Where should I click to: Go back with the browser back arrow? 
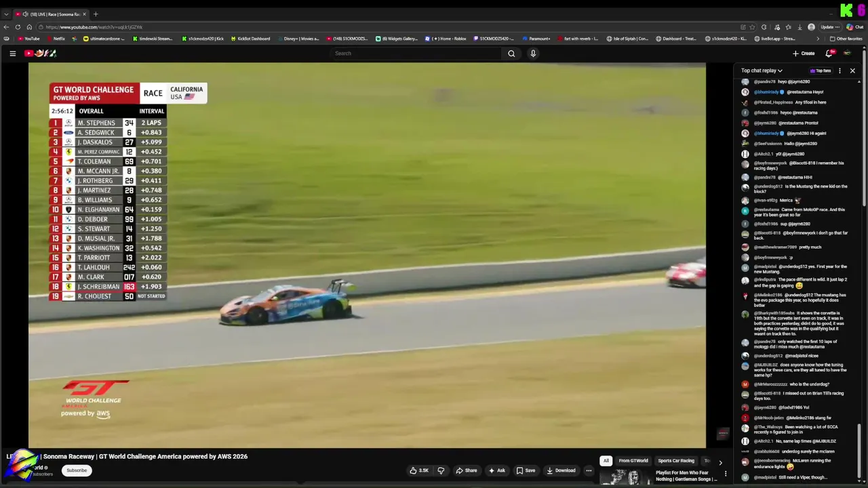click(x=6, y=27)
